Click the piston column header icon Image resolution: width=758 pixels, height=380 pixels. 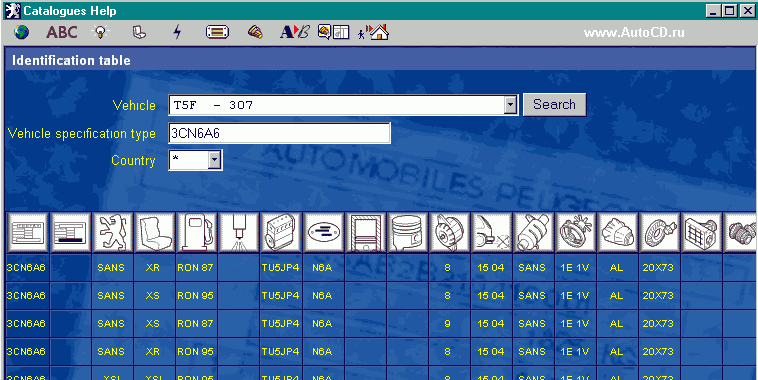tap(407, 233)
